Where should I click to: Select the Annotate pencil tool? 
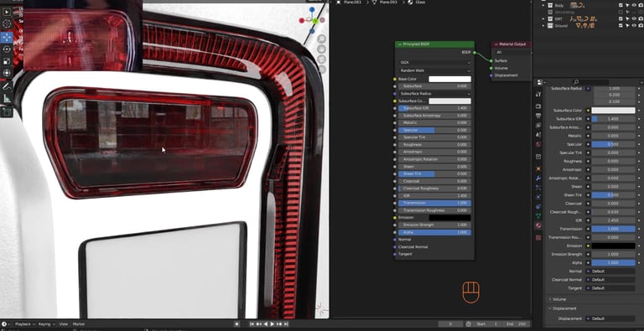[7, 86]
